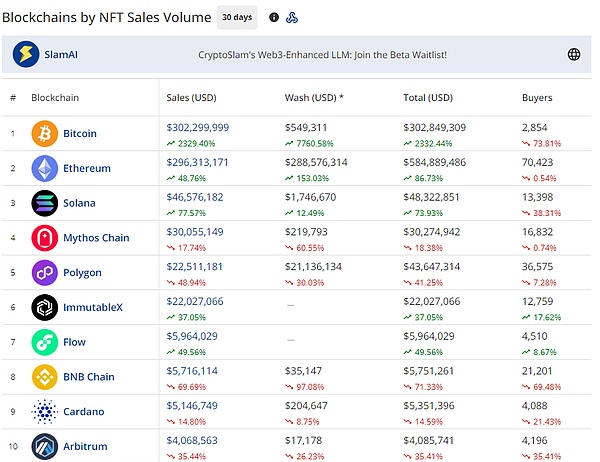Click the info icon beside 30 days
The height and width of the screenshot is (462, 600).
pyautogui.click(x=274, y=17)
